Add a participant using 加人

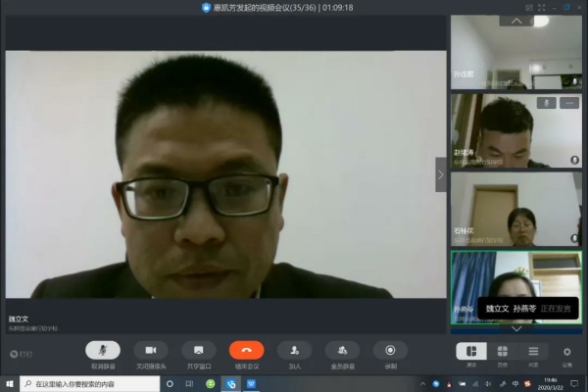[x=294, y=351]
